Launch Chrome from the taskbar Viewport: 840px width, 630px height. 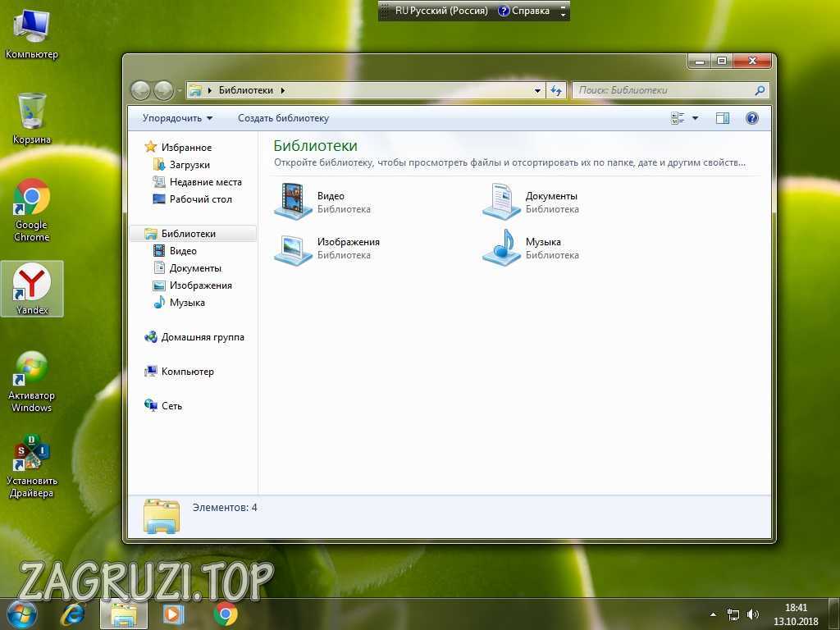tap(226, 614)
